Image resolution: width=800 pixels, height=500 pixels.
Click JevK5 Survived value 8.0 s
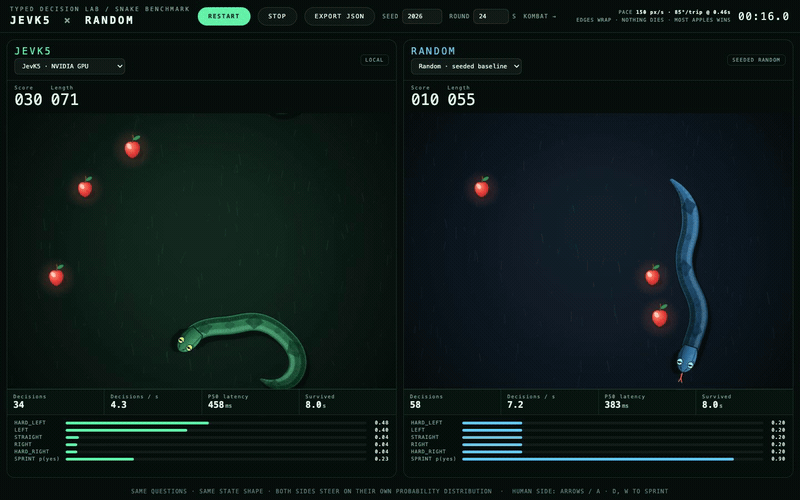315,405
